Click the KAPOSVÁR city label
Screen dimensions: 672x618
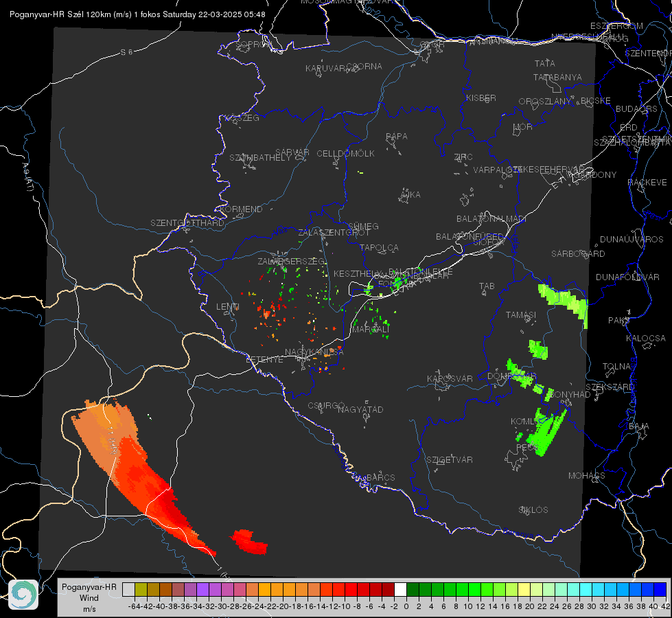tap(450, 378)
